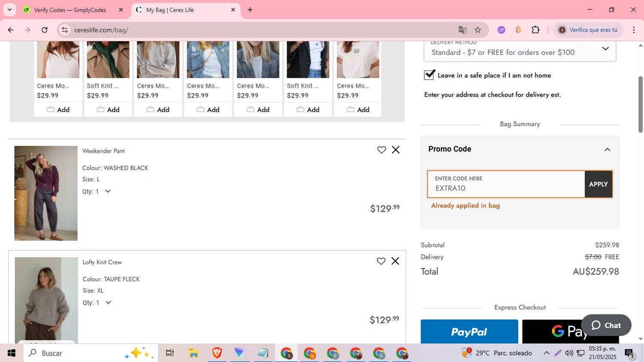
Task: Add the first Ceres Mo... $29.99 item
Action: (x=58, y=110)
